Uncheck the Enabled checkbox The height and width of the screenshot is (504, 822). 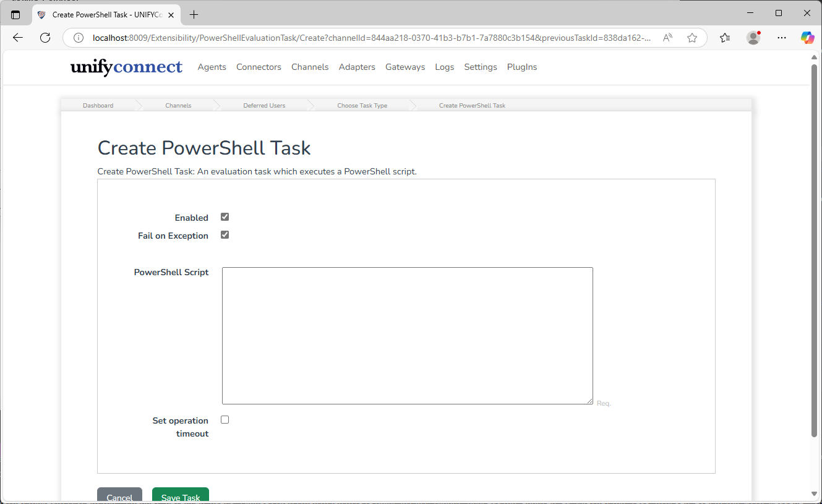point(225,217)
